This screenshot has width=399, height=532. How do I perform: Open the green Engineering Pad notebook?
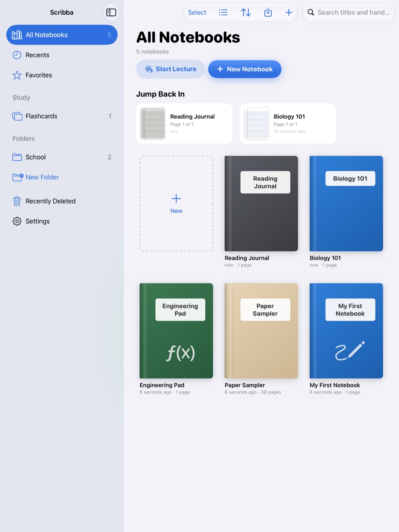(x=176, y=331)
